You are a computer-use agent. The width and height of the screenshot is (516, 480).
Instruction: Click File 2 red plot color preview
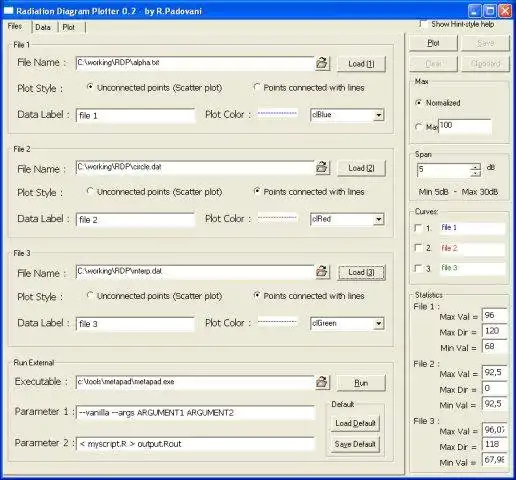277,218
